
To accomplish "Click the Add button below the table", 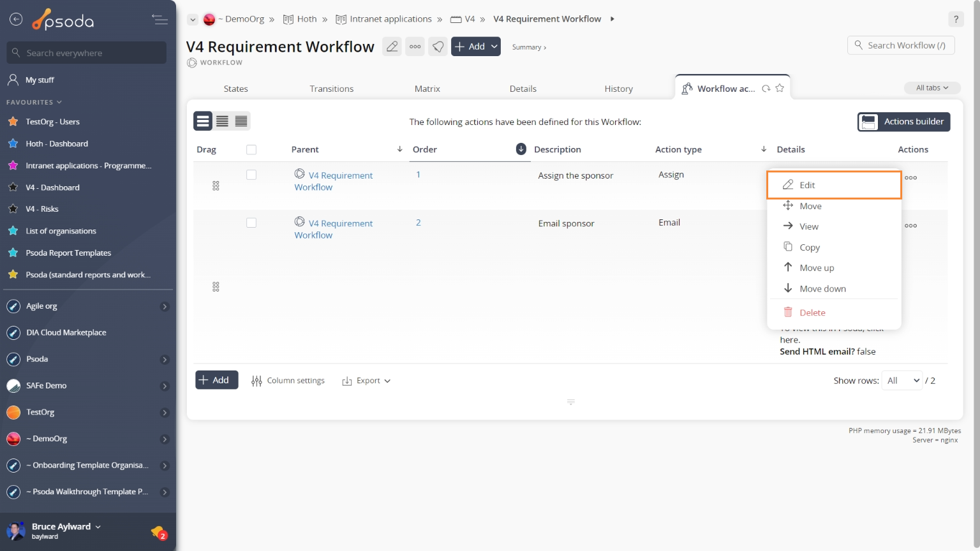I will click(x=217, y=380).
